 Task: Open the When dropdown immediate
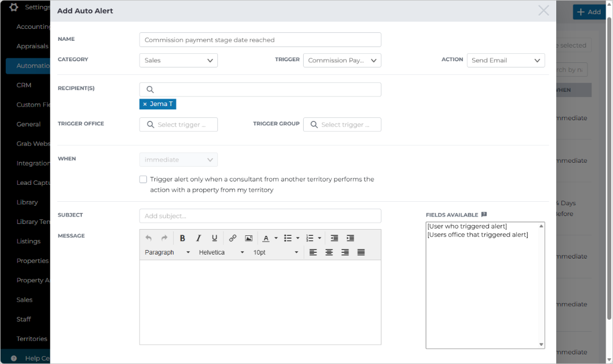(178, 160)
